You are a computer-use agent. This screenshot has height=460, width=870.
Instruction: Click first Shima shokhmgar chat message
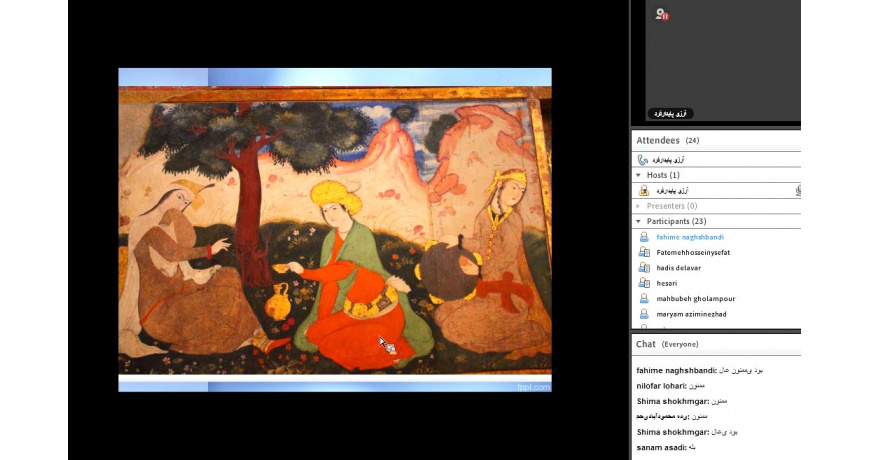point(681,401)
